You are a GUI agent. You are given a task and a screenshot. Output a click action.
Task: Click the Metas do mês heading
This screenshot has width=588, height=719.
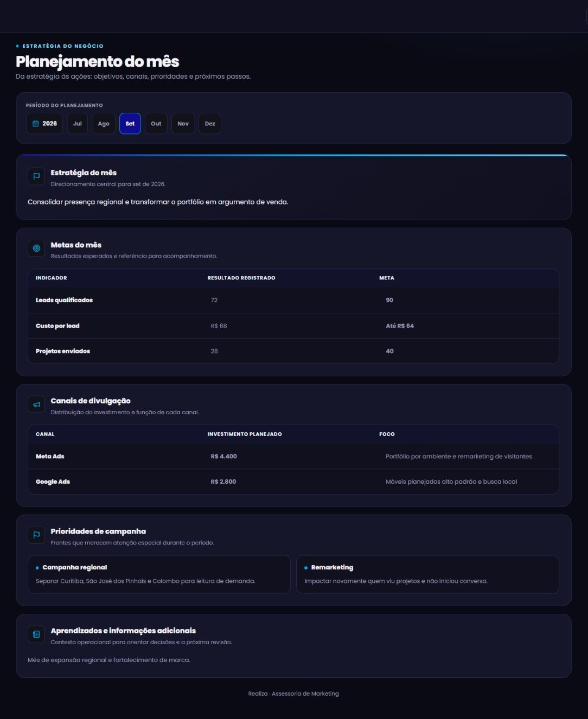pyautogui.click(x=76, y=245)
